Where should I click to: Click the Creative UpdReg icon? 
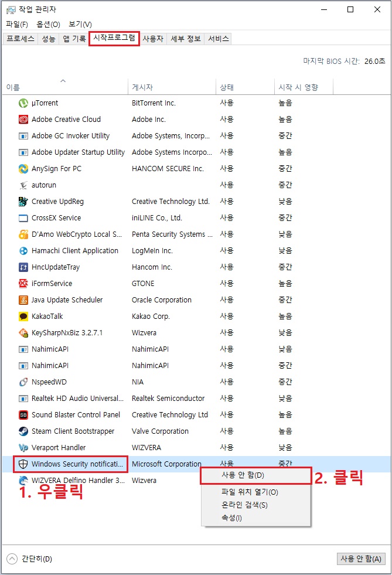click(23, 201)
